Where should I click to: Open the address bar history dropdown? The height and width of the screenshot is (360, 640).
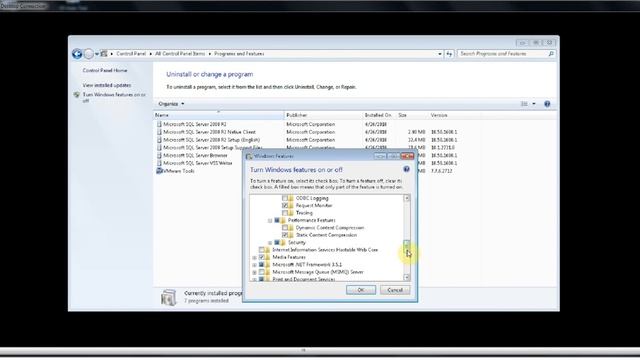pyautogui.click(x=440, y=54)
